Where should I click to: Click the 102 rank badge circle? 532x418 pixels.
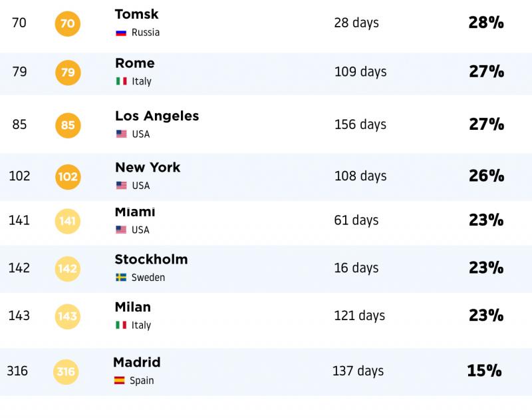68,176
